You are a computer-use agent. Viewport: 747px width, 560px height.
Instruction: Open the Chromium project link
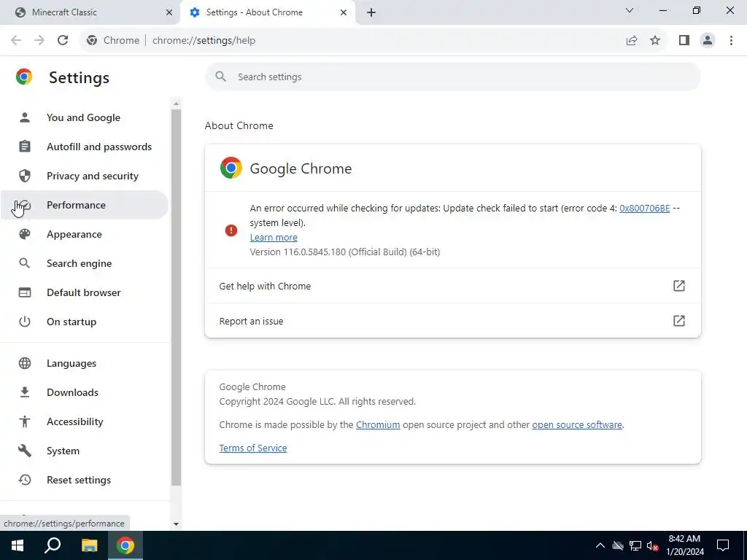[x=378, y=425]
